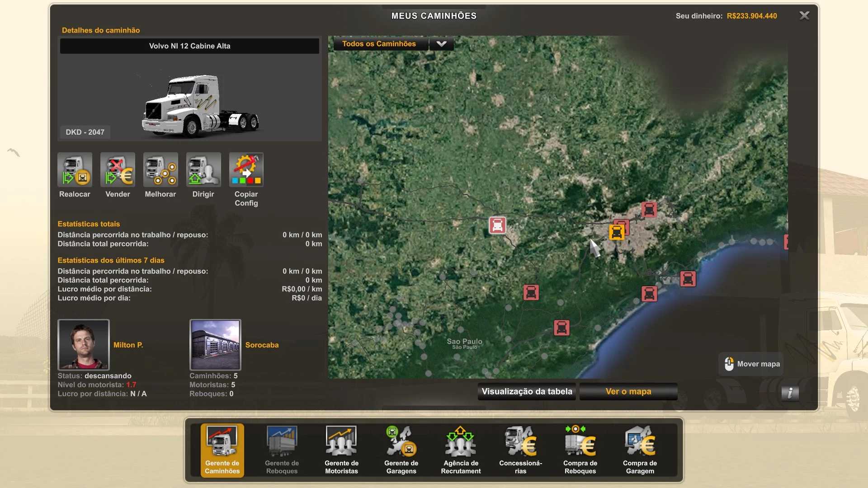Open Compra de Reboques
This screenshot has width=868, height=488.
[x=580, y=450]
